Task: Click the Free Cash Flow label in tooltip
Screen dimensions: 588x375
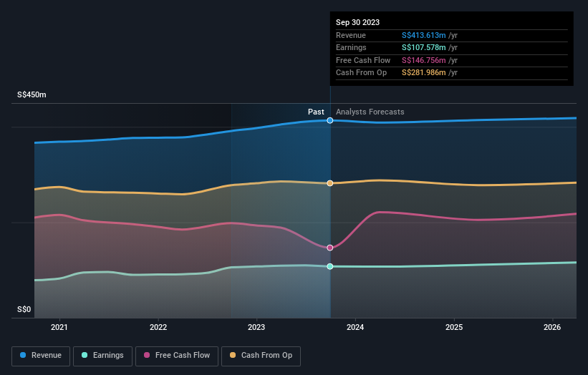Action: (363, 60)
